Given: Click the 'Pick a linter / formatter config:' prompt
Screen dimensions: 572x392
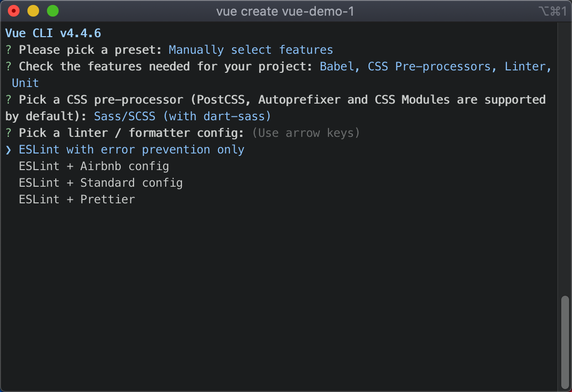Looking at the screenshot, I should (x=132, y=133).
